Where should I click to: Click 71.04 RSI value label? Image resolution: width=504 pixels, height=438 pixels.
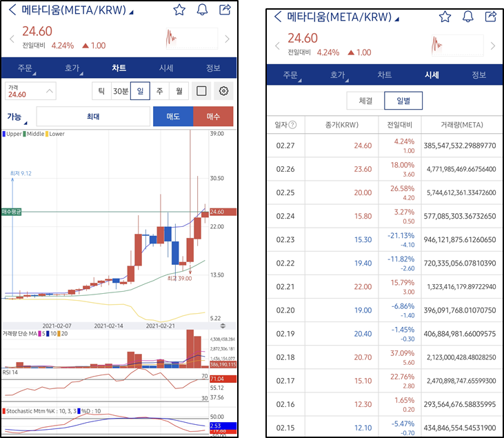pos(223,379)
